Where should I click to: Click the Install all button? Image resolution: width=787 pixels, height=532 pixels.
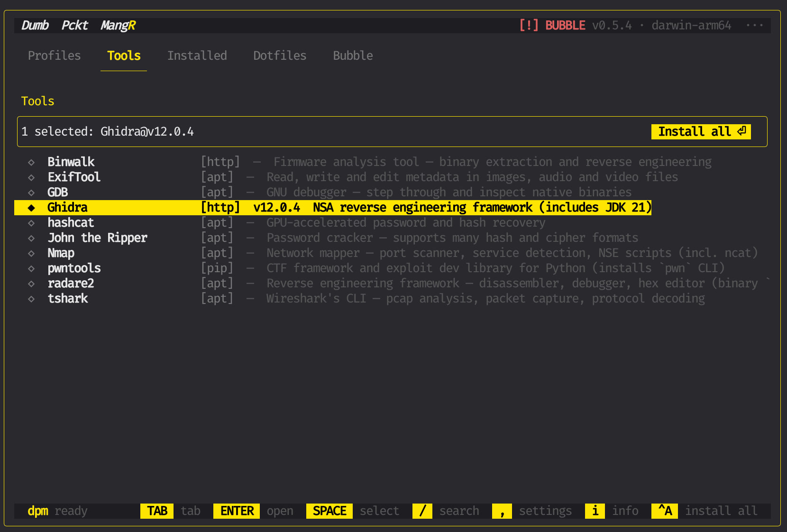click(x=701, y=131)
